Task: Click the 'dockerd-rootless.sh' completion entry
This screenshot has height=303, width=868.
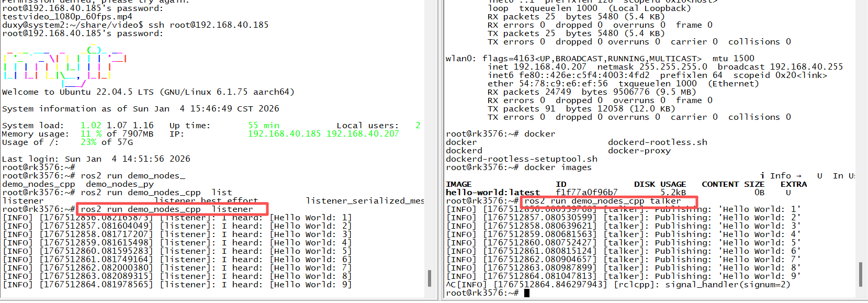Action: [x=658, y=142]
